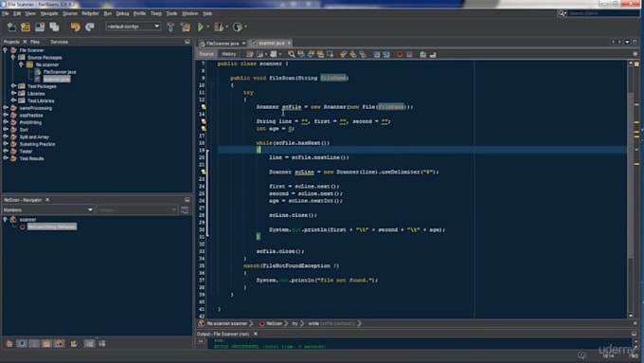Select the Tester project in tree

[x=26, y=152]
